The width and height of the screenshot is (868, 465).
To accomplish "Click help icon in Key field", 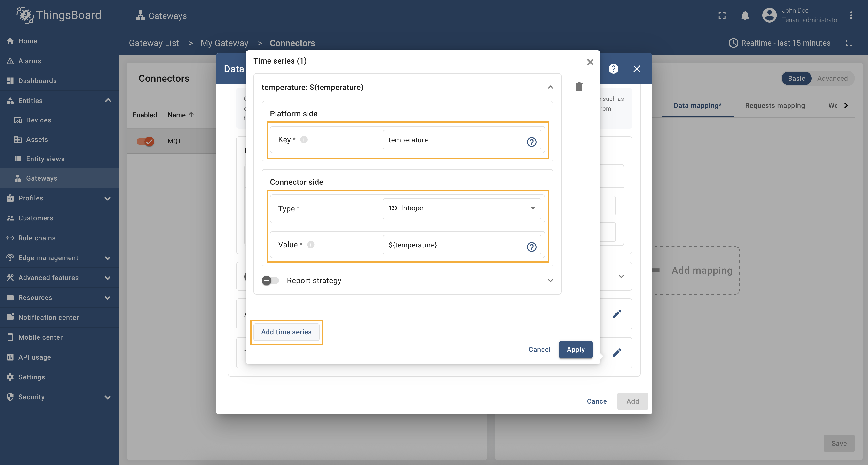I will pyautogui.click(x=531, y=142).
